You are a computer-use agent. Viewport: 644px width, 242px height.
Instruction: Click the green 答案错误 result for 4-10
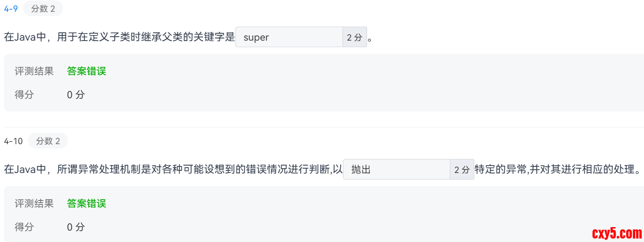pos(87,204)
